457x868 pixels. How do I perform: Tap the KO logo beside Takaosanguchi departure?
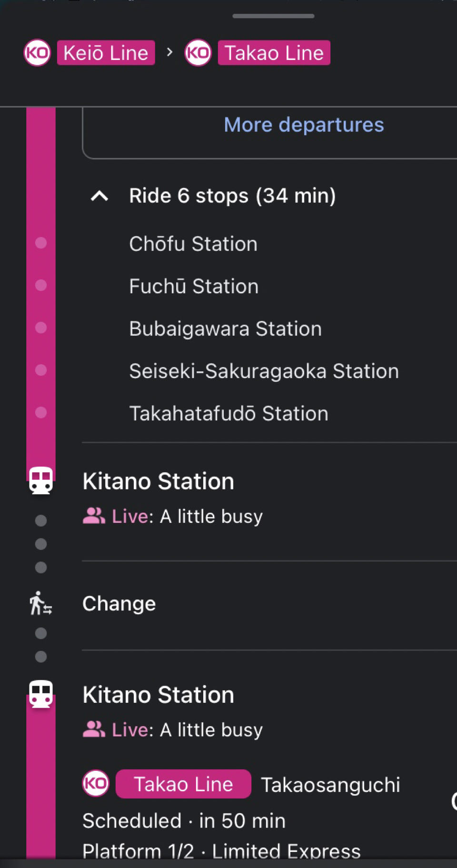[x=96, y=783]
